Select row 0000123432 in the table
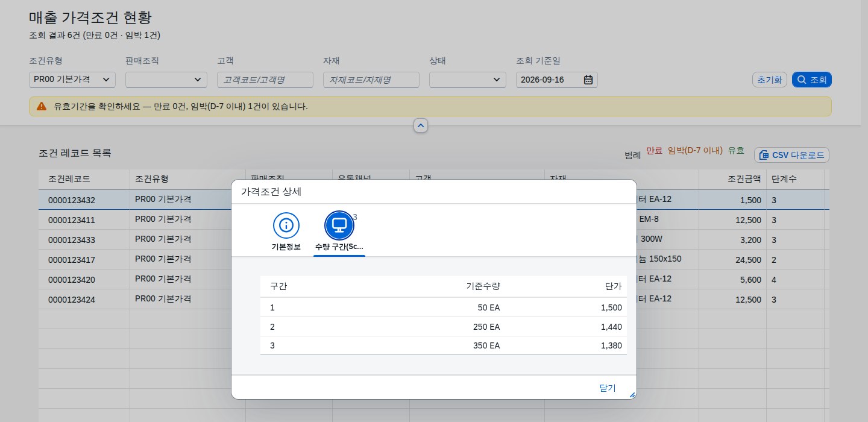 pyautogui.click(x=434, y=200)
